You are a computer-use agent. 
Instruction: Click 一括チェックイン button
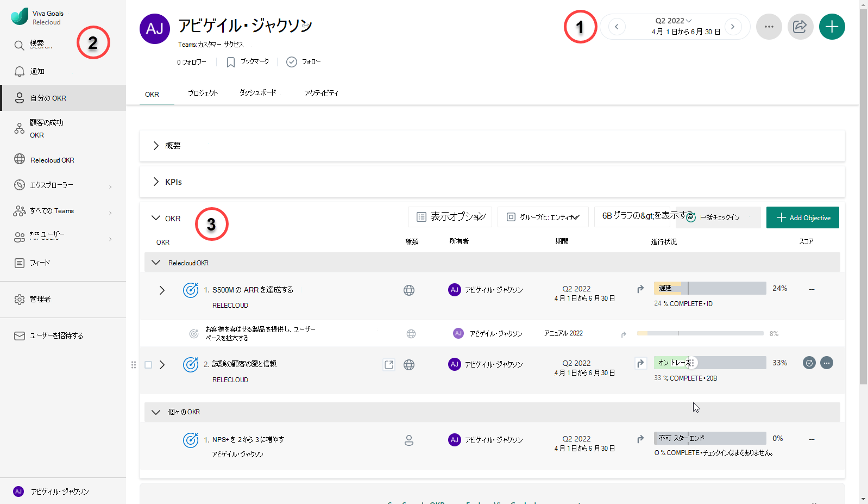(x=718, y=217)
